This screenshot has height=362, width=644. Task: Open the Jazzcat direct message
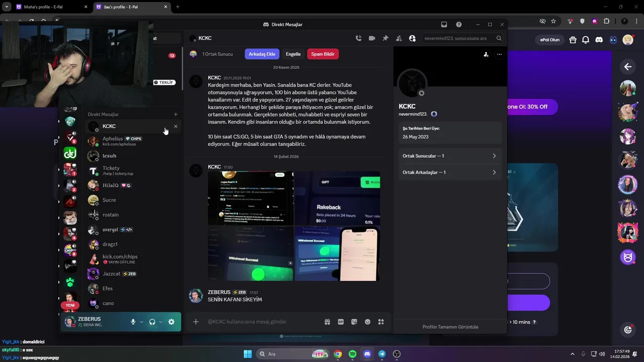[133, 274]
